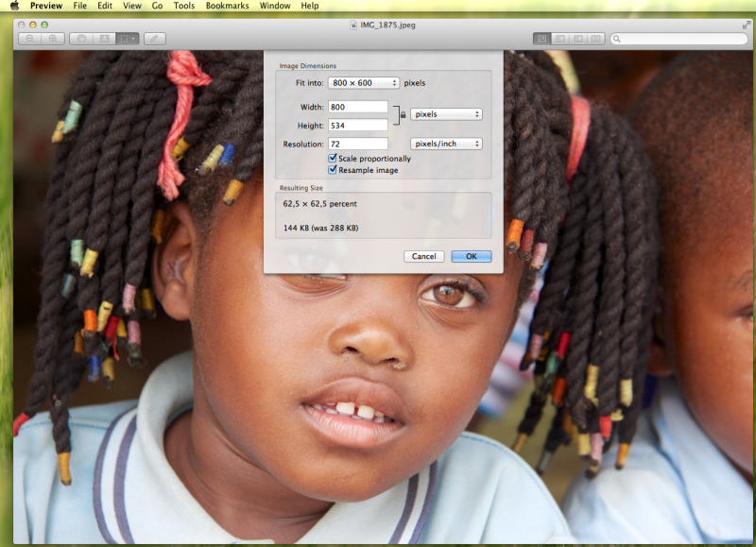The width and height of the screenshot is (756, 547).
Task: Click the Resolution field showing 72
Action: (x=358, y=144)
